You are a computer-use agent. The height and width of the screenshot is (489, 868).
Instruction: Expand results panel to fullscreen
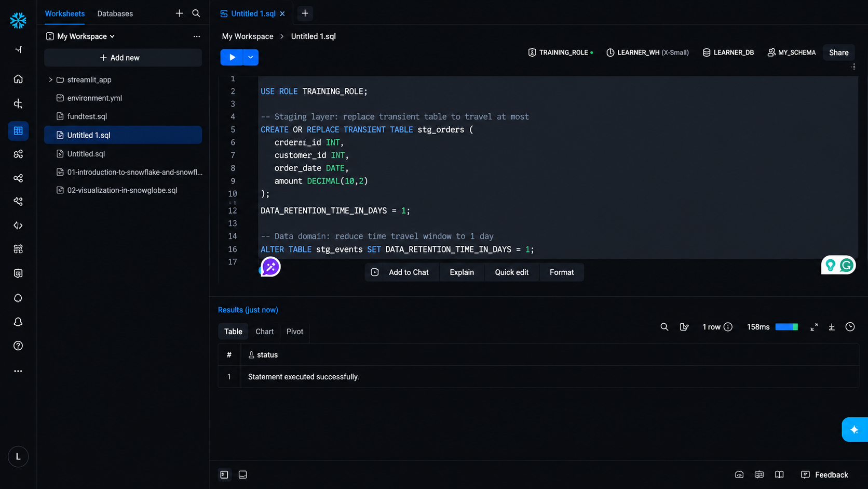(814, 327)
